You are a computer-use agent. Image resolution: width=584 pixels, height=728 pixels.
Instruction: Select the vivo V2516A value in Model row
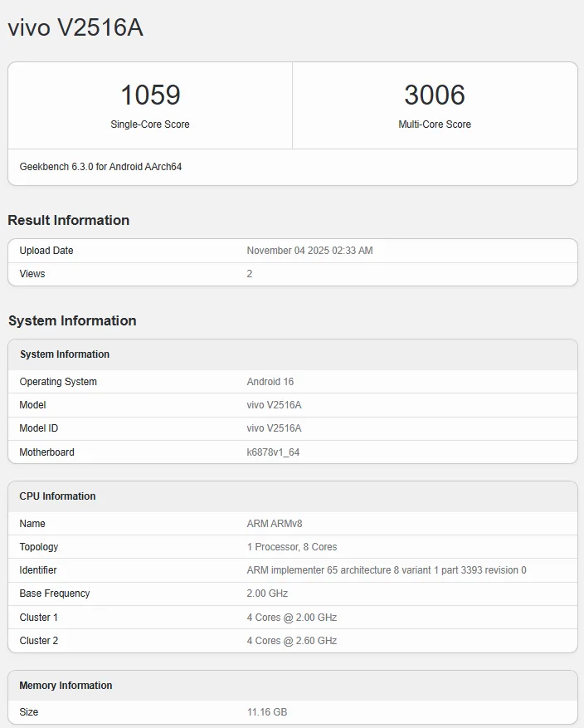274,405
